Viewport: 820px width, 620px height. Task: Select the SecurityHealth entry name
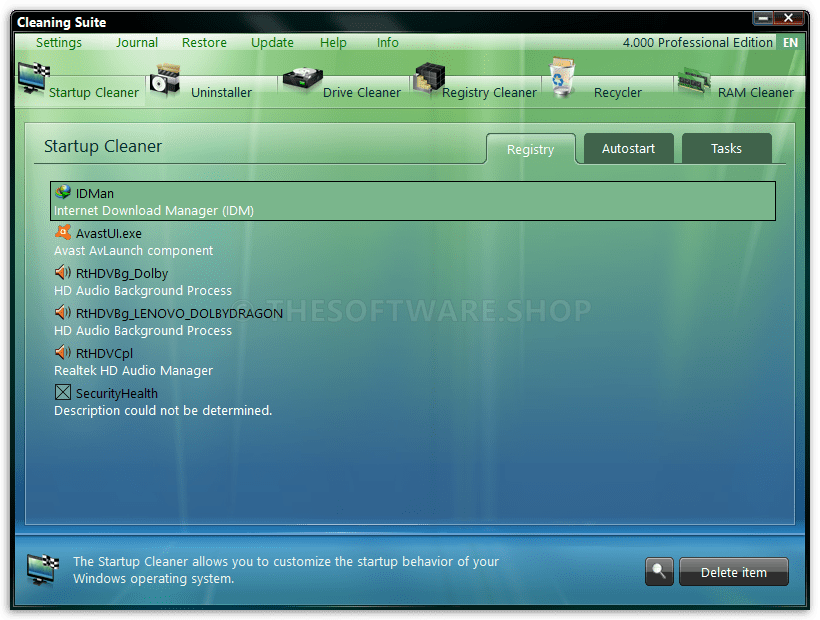coord(117,393)
